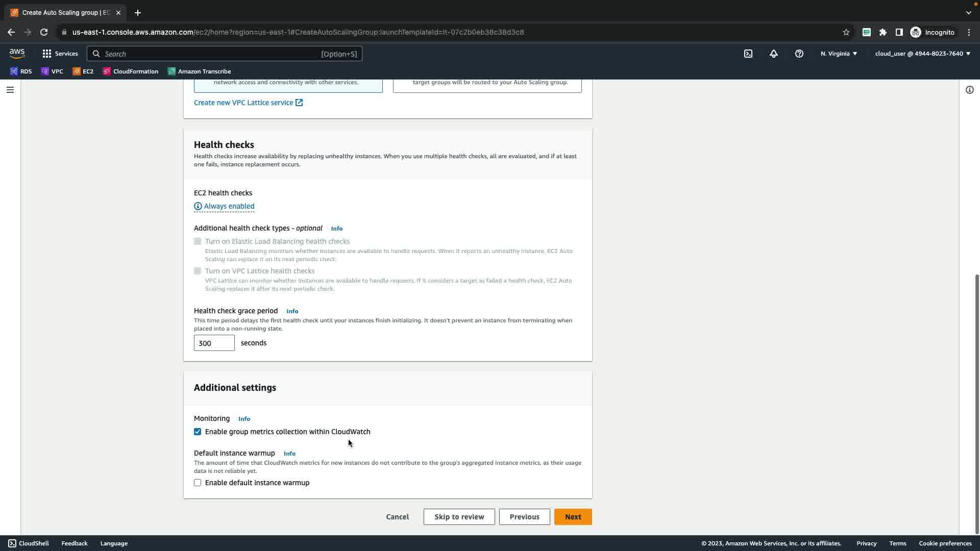Toggle Turn on Elastic Load Balancing health checks
The height and width of the screenshot is (551, 980).
click(198, 241)
